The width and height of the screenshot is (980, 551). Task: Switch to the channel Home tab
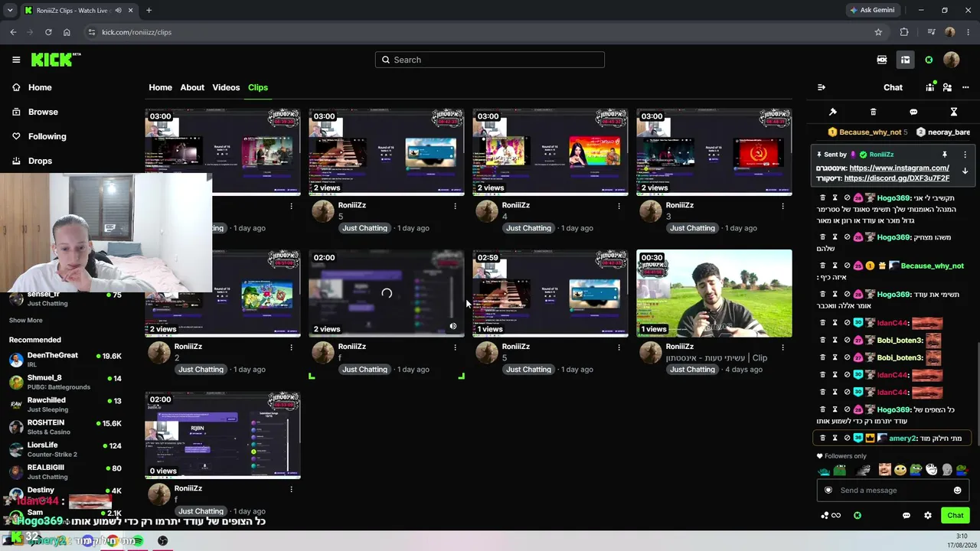tap(160, 87)
